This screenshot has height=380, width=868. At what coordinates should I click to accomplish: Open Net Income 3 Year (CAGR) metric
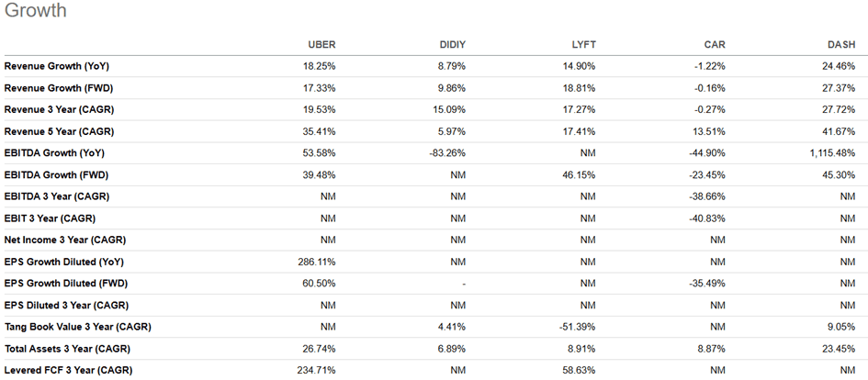point(63,240)
